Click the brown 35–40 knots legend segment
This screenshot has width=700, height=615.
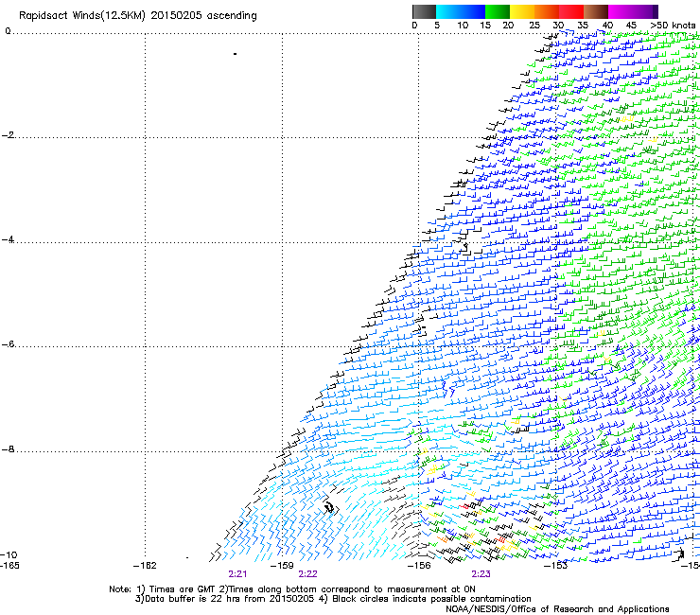pyautogui.click(x=596, y=11)
